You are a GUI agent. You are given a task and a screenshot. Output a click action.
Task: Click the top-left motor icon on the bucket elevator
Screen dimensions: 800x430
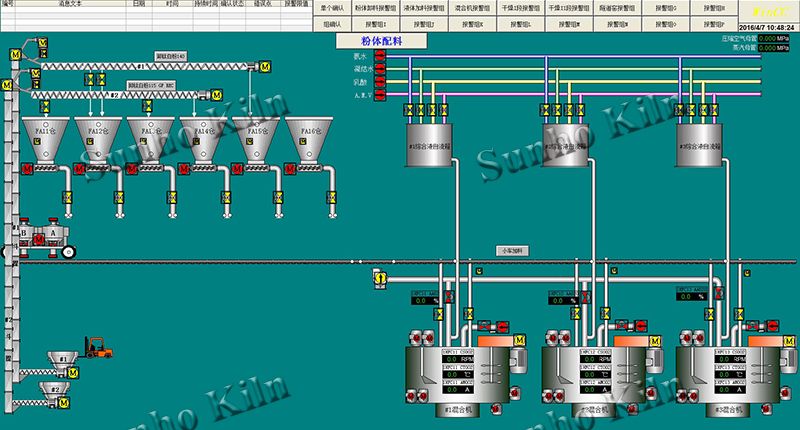click(x=15, y=54)
